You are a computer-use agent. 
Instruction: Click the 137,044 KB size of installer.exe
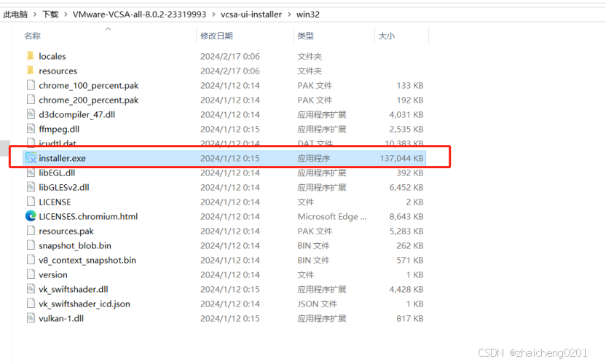[x=401, y=158]
